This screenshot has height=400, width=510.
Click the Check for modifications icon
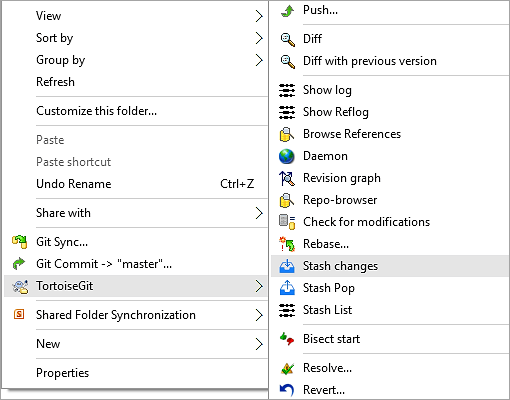pos(287,222)
